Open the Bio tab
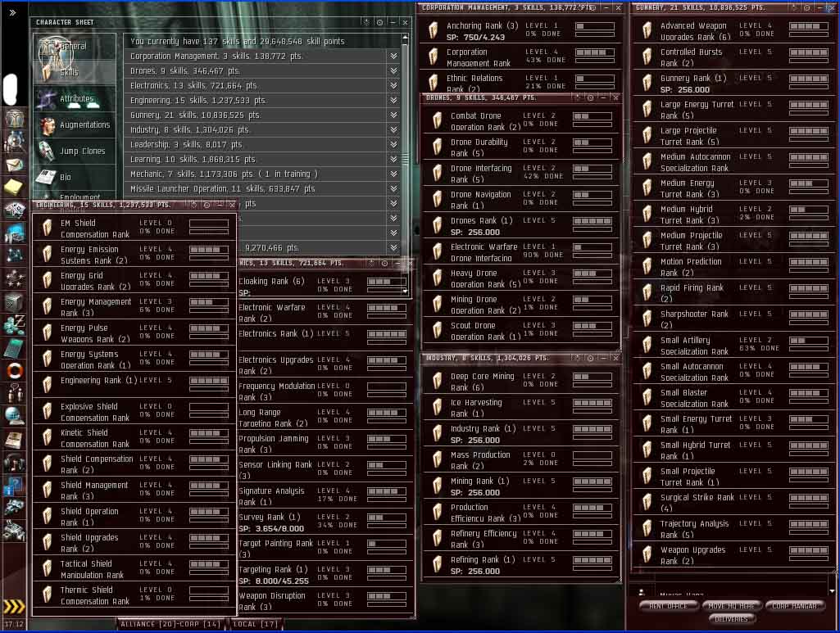The width and height of the screenshot is (840, 633). (75, 177)
